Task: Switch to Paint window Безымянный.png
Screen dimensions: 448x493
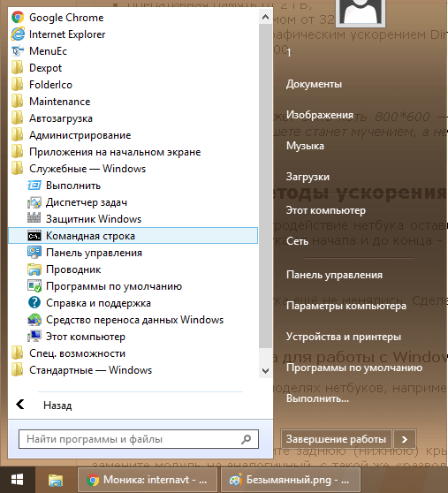Action: point(290,480)
